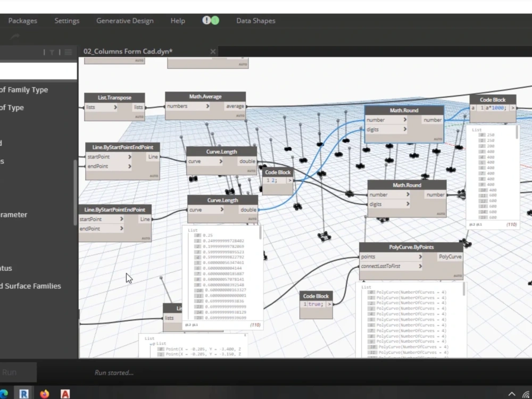Click the library search field
Screen dimensions: 532x399
click(x=37, y=70)
